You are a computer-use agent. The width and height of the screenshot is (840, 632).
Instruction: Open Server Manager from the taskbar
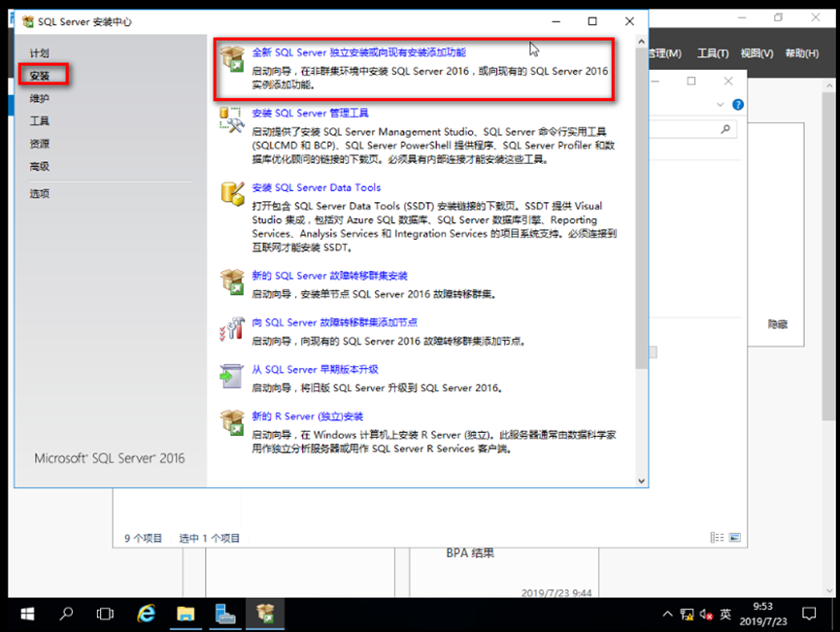click(x=225, y=614)
